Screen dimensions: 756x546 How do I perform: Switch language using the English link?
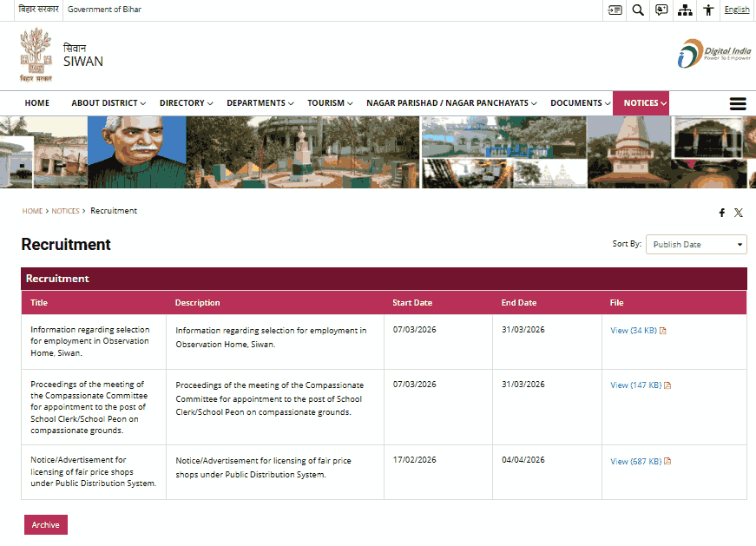click(x=736, y=10)
